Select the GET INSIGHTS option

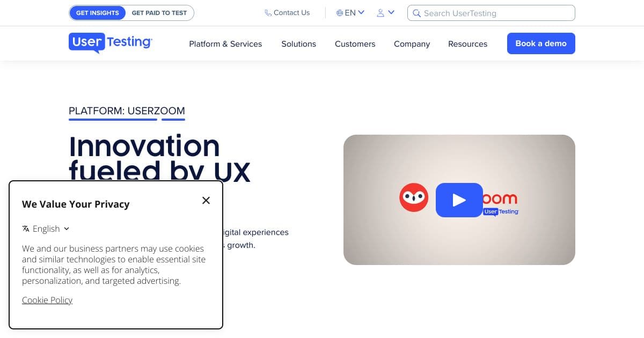point(98,12)
